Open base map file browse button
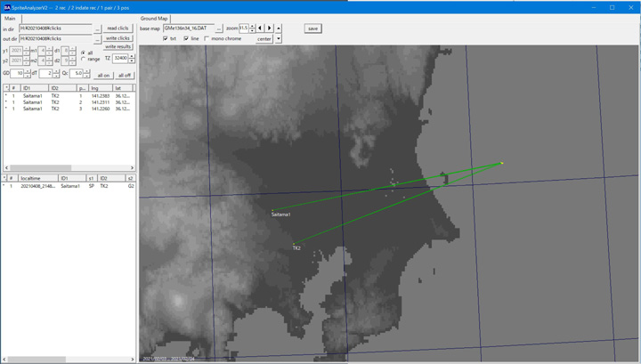 (x=220, y=28)
